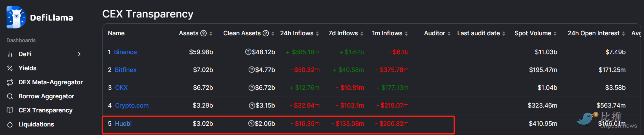Click Huobi spot volume $410.95m
The height and width of the screenshot is (135, 644).
click(x=543, y=124)
